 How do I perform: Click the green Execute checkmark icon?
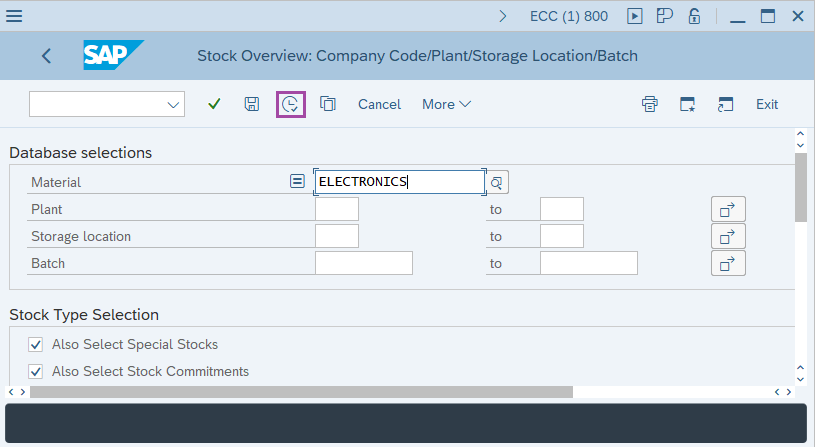point(214,104)
